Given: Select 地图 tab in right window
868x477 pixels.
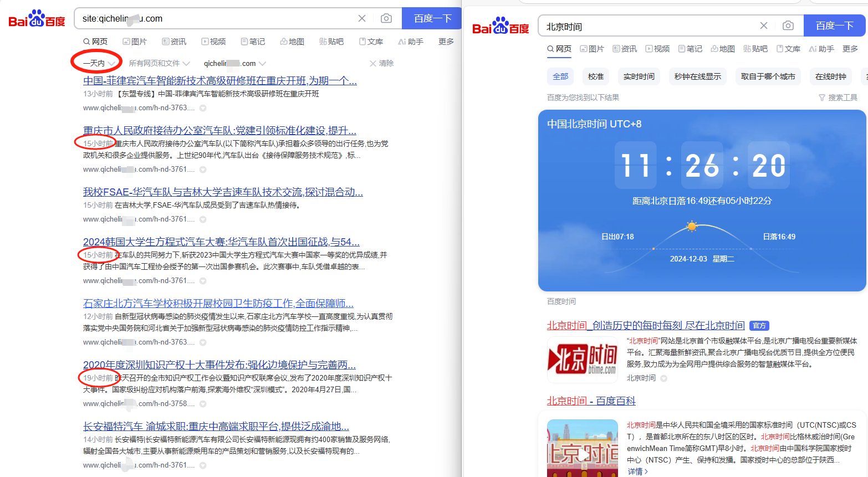Looking at the screenshot, I should (x=723, y=49).
